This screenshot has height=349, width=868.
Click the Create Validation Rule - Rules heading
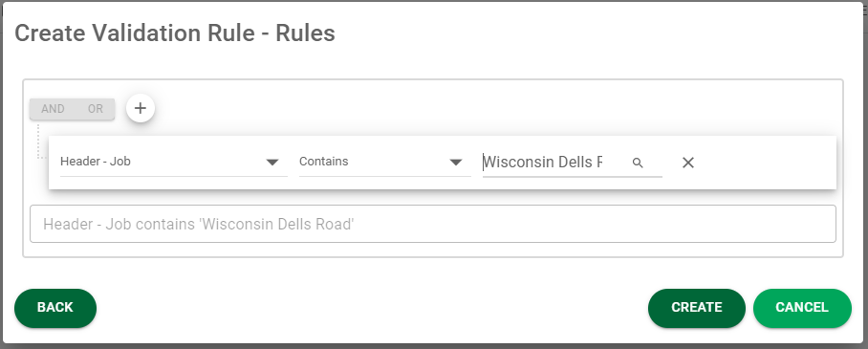pos(175,33)
